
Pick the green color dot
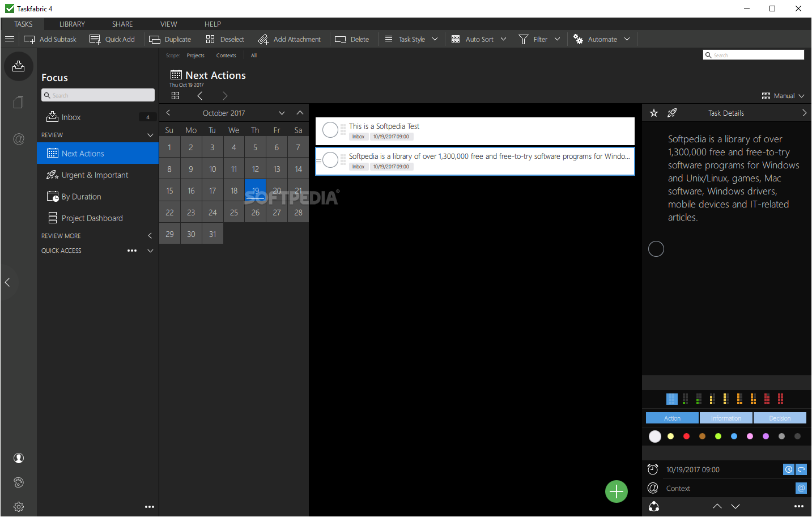click(x=718, y=436)
